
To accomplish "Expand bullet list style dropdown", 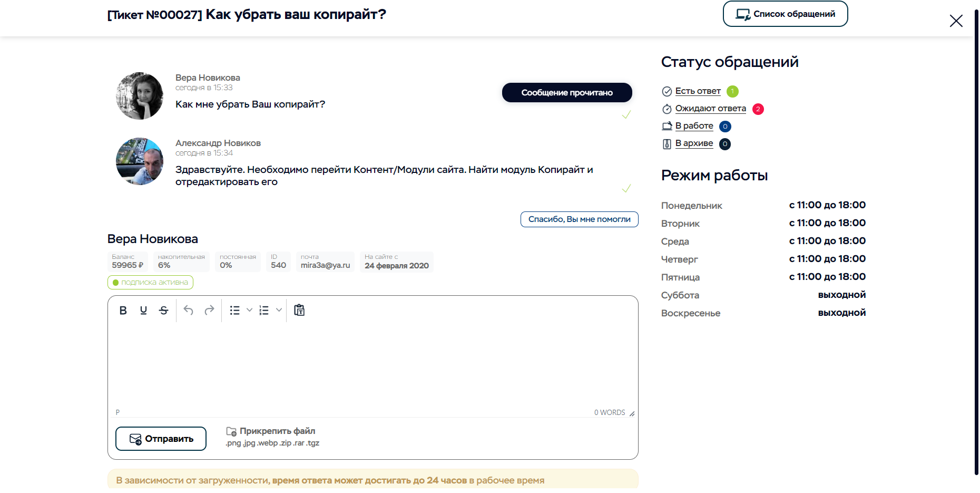I will (x=250, y=311).
